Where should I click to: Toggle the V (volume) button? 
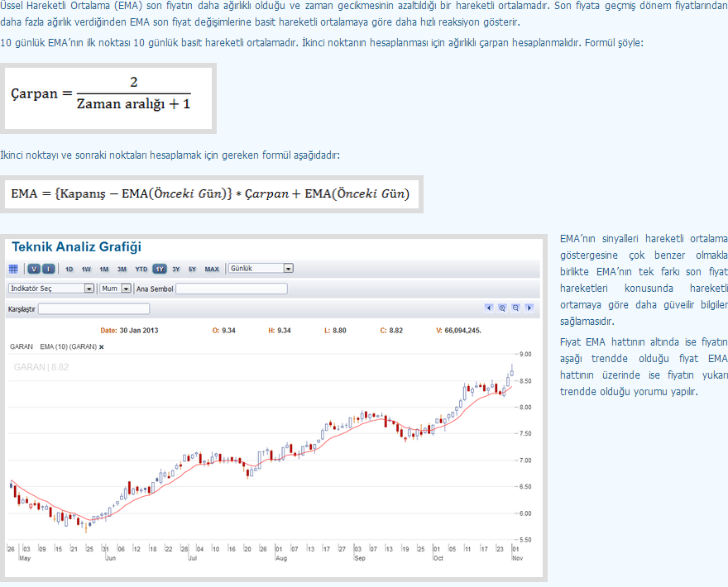[34, 269]
